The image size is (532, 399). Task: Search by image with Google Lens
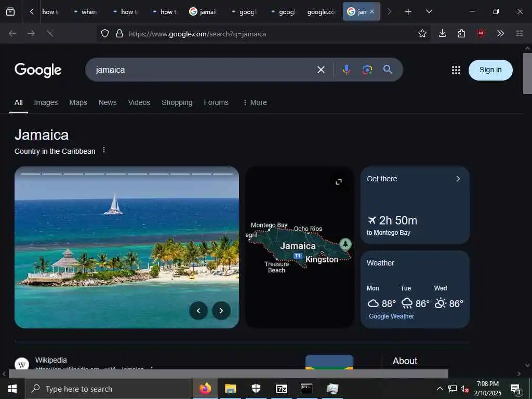pyautogui.click(x=367, y=70)
